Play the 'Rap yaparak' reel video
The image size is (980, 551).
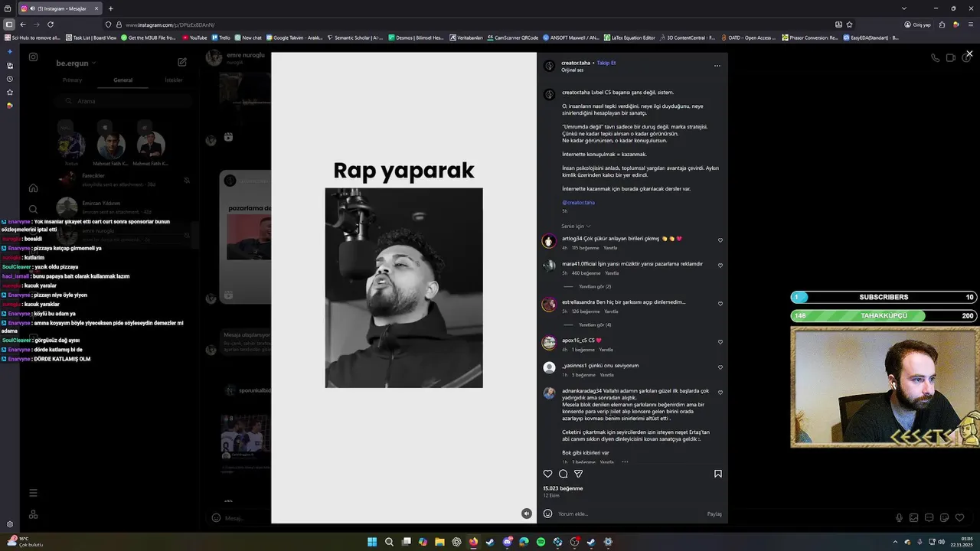[403, 288]
